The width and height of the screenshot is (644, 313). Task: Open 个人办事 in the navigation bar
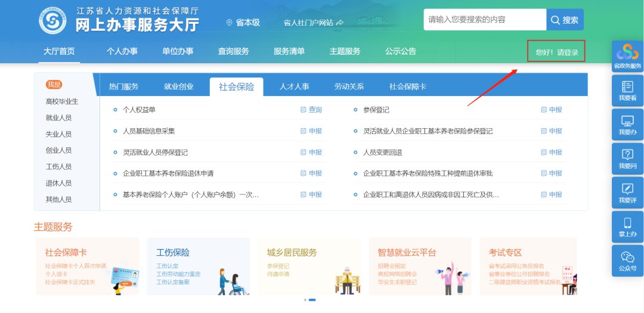pos(122,51)
